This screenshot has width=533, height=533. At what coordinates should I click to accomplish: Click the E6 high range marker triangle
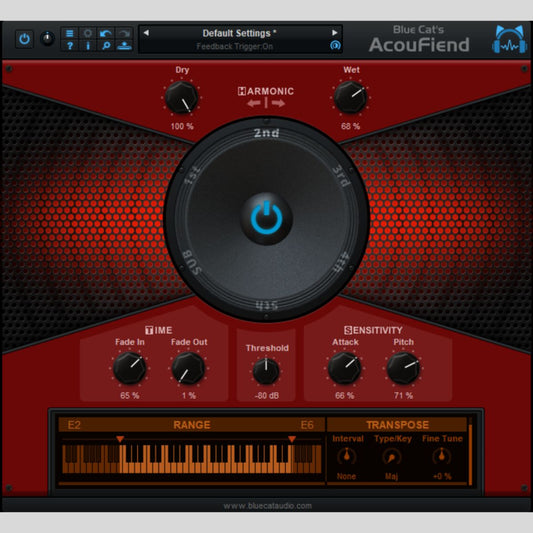coord(292,439)
